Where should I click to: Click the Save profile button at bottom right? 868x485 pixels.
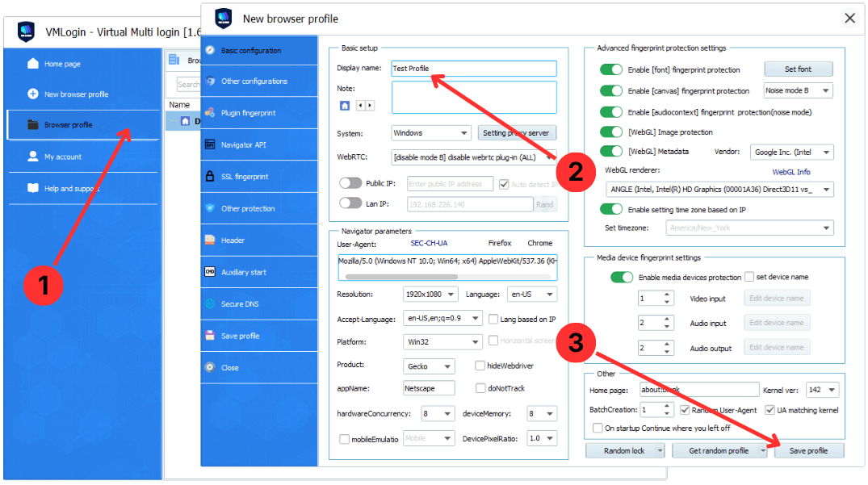(x=809, y=451)
